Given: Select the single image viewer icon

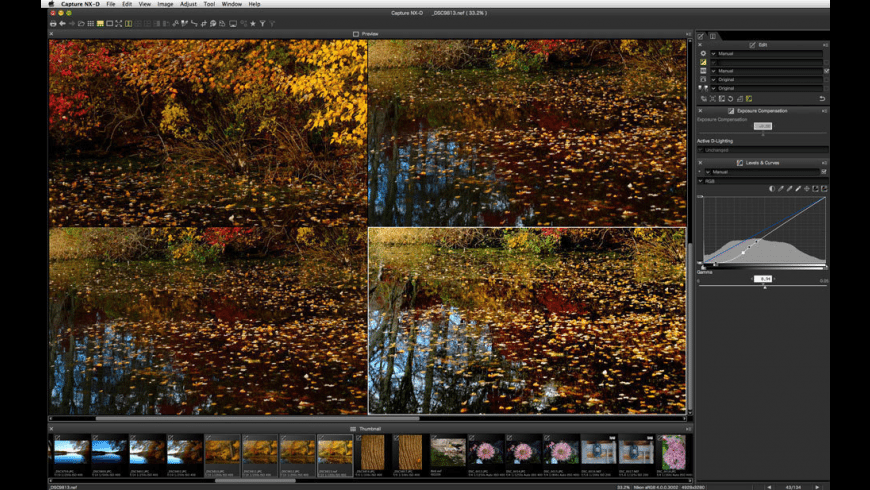Looking at the screenshot, I should 109,23.
